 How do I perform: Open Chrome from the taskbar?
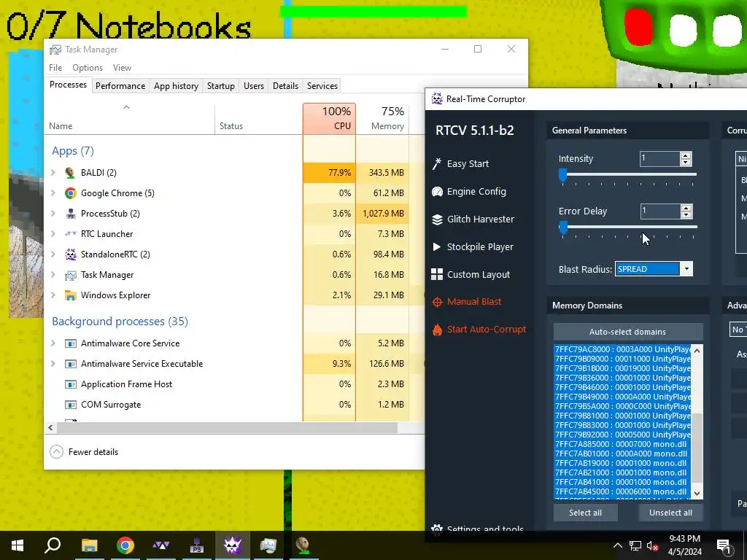point(125,545)
